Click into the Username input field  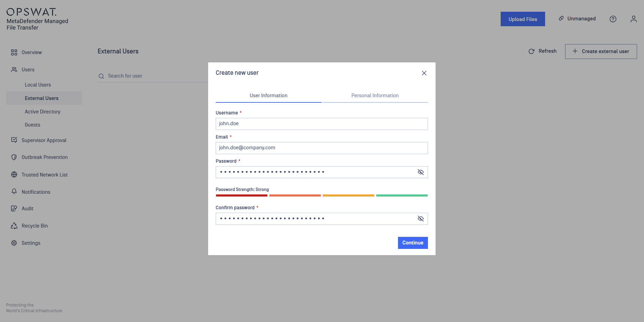coord(322,124)
